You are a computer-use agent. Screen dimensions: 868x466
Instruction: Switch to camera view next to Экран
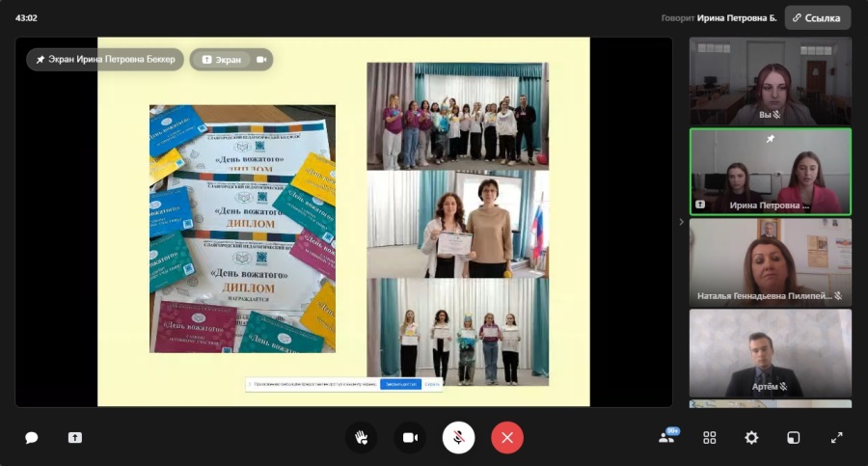260,60
